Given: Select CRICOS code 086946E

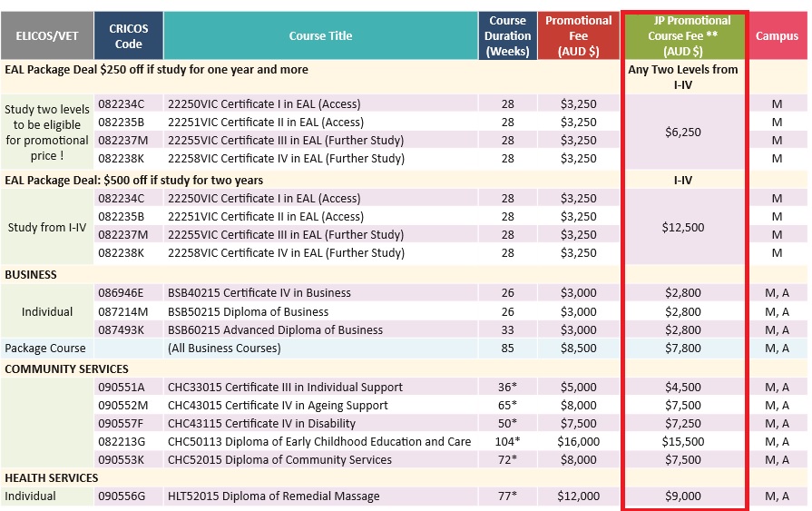Looking at the screenshot, I should [122, 293].
